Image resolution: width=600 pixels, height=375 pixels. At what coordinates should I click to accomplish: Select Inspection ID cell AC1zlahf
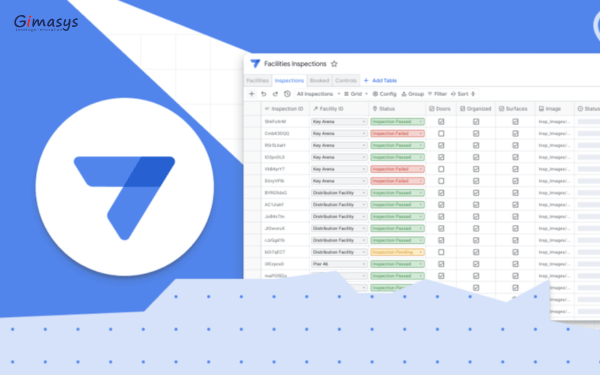274,205
